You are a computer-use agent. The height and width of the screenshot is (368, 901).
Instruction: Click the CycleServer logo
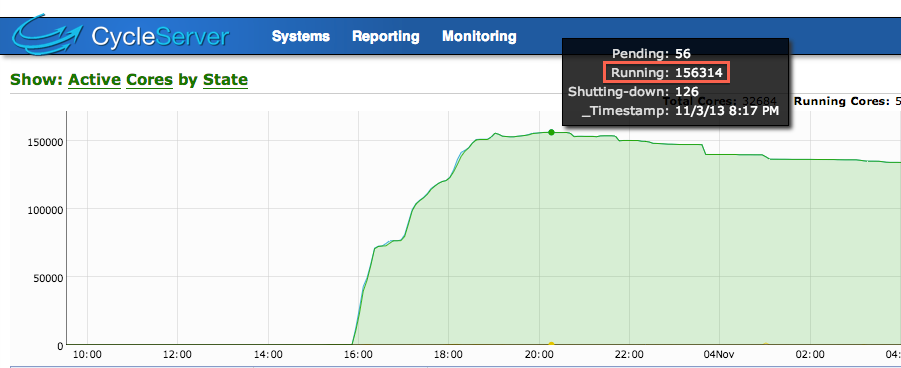tap(120, 35)
